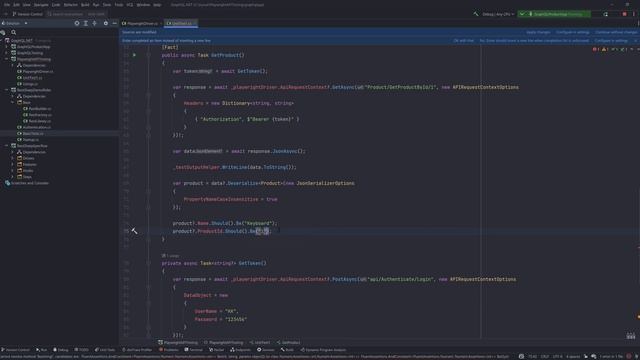Dismiss the Enter completion banner with X
This screenshot has width=640, height=360.
tap(636, 41)
